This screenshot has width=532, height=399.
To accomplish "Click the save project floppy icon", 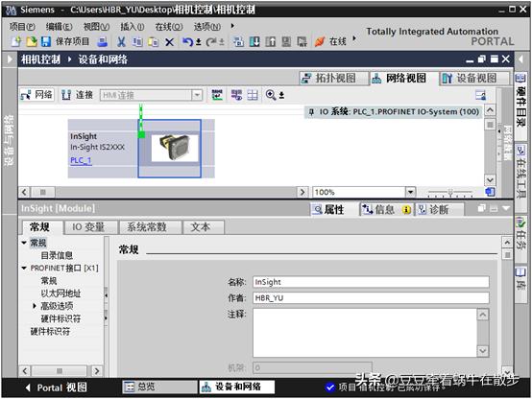I will pos(46,41).
